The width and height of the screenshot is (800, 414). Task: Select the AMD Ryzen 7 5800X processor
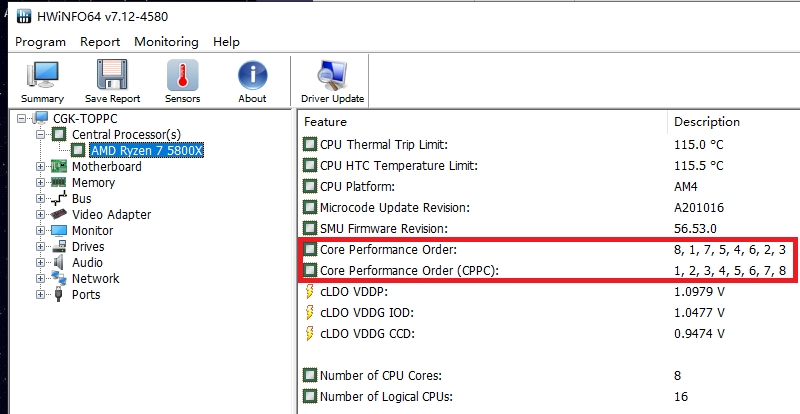click(x=146, y=151)
